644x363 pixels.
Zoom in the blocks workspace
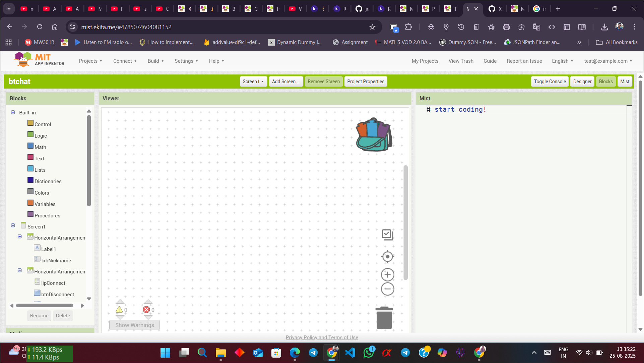click(387, 275)
